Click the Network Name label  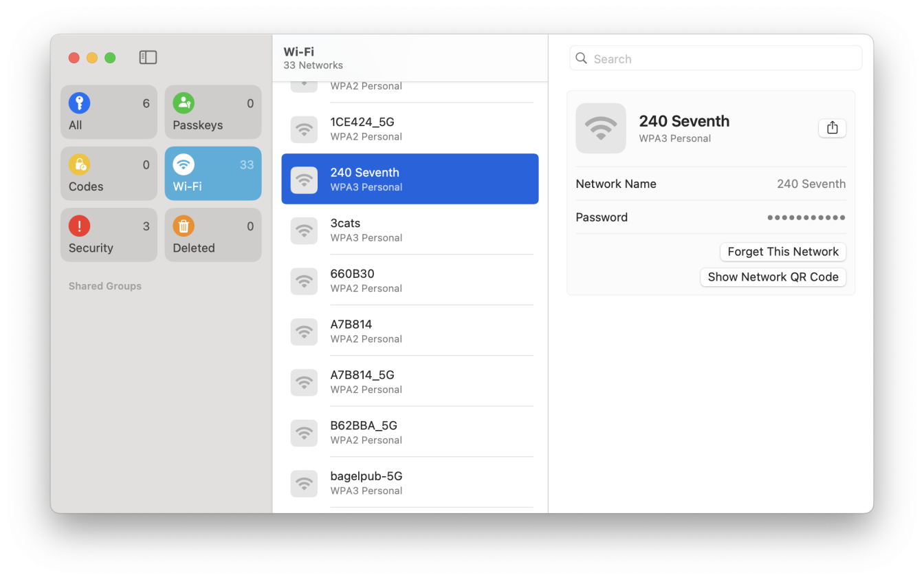pyautogui.click(x=616, y=184)
